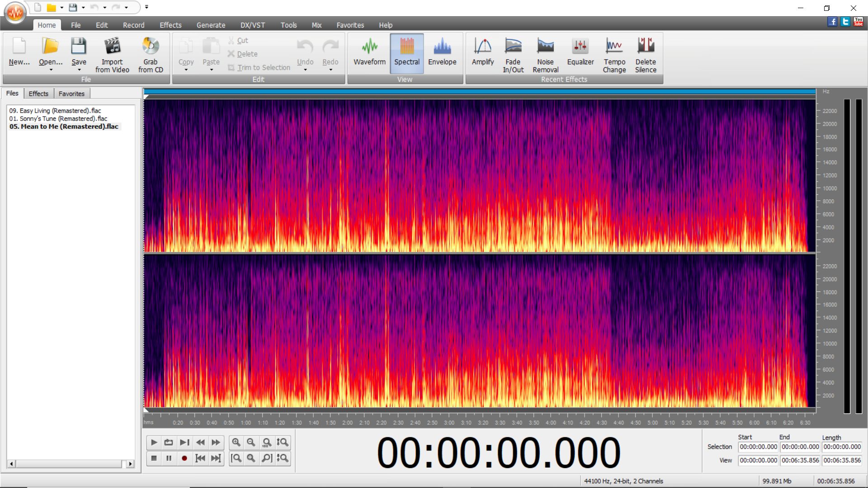Toggle the Spectral view button
Screen dimensions: 868x488
(x=406, y=53)
